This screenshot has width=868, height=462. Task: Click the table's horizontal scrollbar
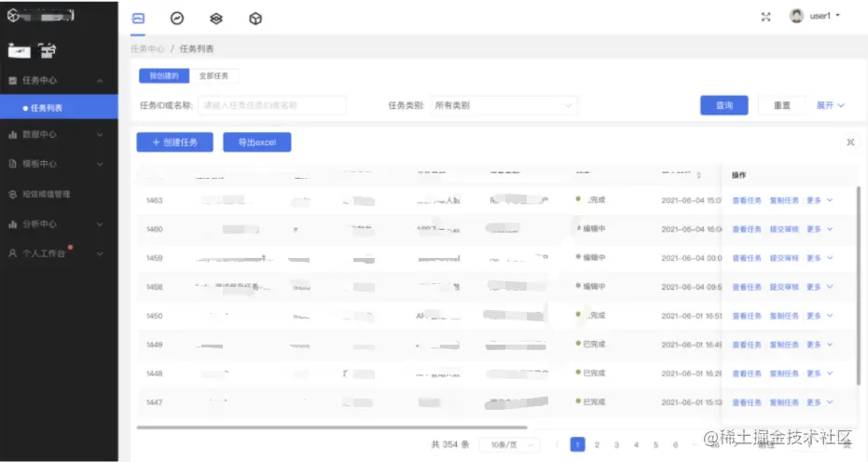[x=332, y=428]
